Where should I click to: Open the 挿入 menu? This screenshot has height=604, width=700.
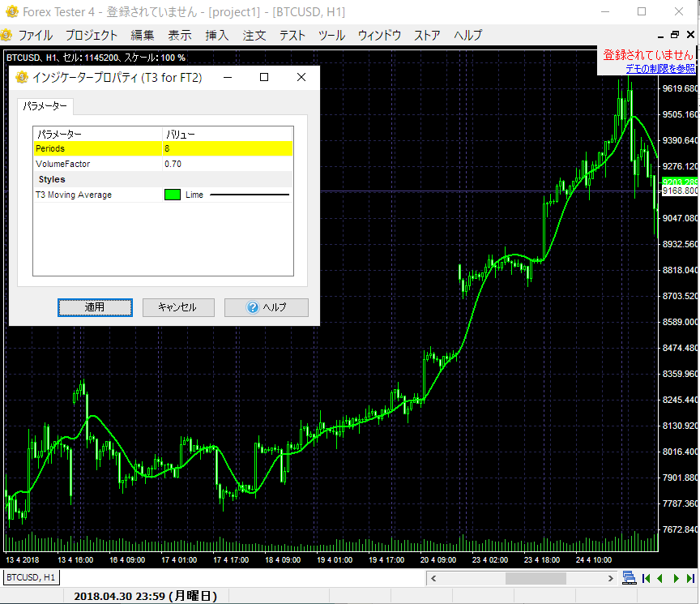pos(217,36)
